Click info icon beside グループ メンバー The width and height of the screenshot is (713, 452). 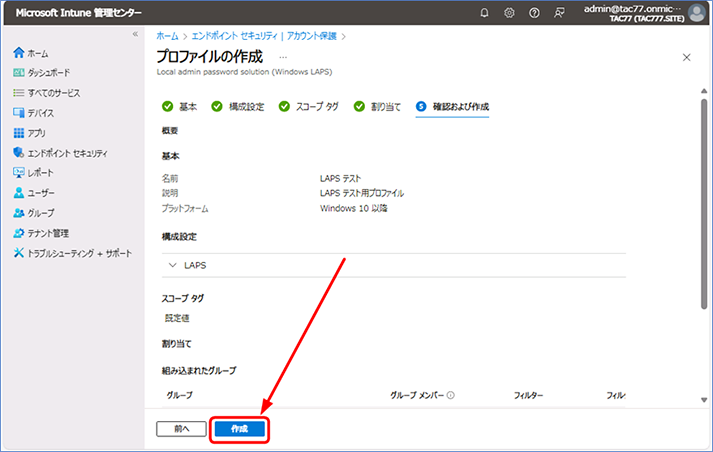click(x=451, y=395)
